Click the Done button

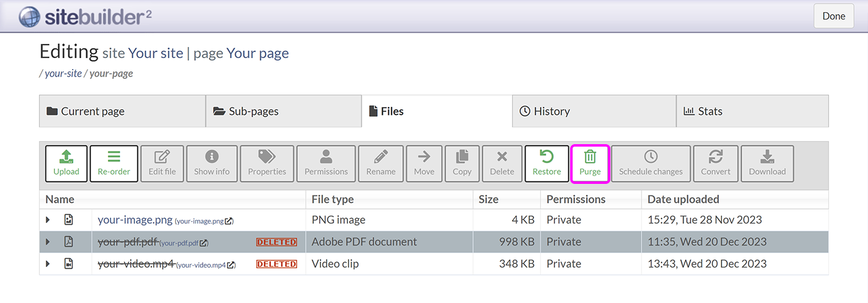[x=833, y=16]
